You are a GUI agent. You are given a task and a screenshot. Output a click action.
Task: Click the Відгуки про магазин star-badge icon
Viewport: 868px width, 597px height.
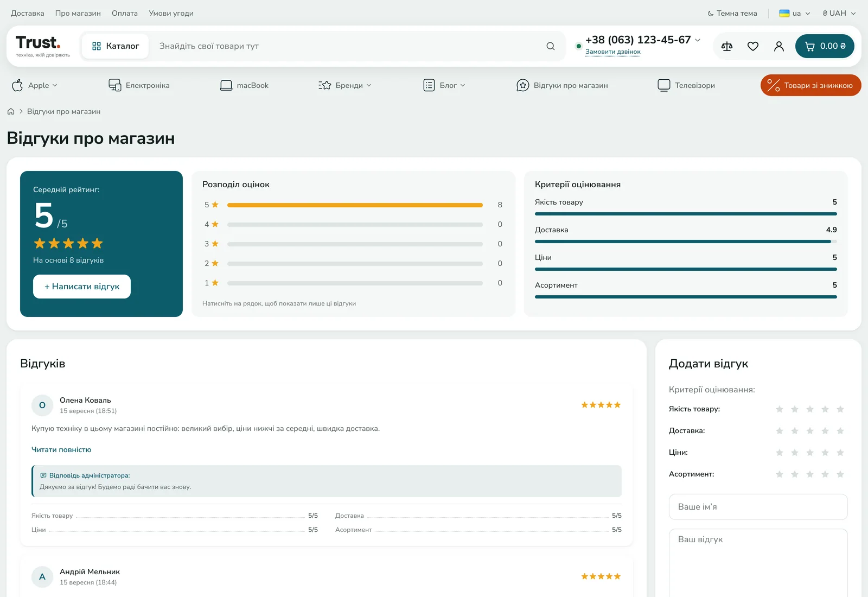[x=522, y=85]
